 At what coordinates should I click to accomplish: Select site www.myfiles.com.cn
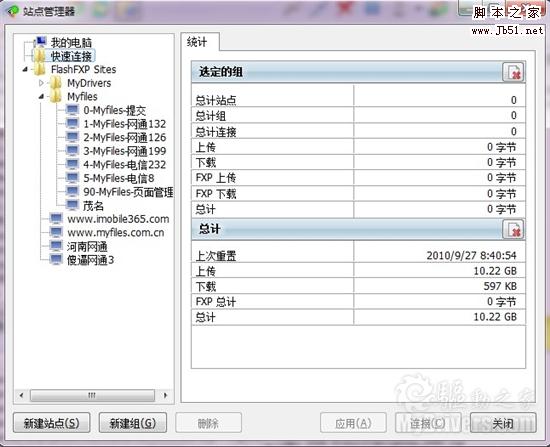[116, 233]
